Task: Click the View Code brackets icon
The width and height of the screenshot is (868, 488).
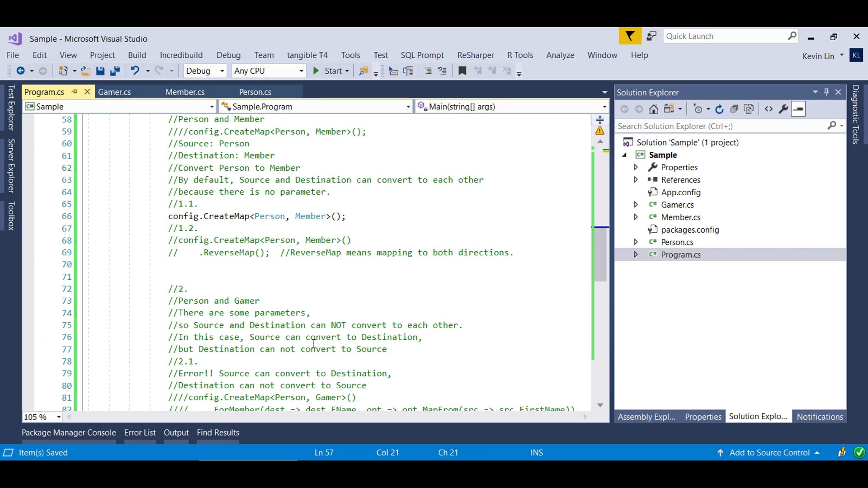Action: [769, 109]
